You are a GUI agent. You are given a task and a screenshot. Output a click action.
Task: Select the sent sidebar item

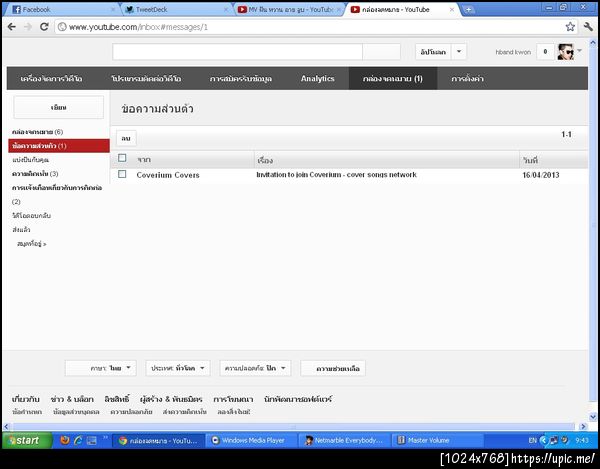coord(21,230)
